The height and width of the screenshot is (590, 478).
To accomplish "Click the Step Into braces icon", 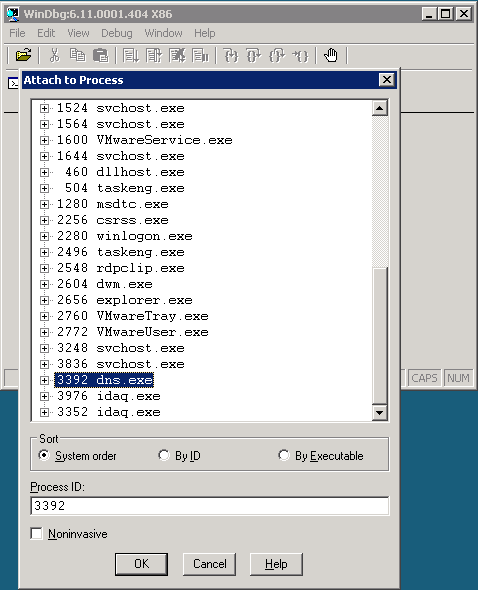I will pyautogui.click(x=231, y=56).
